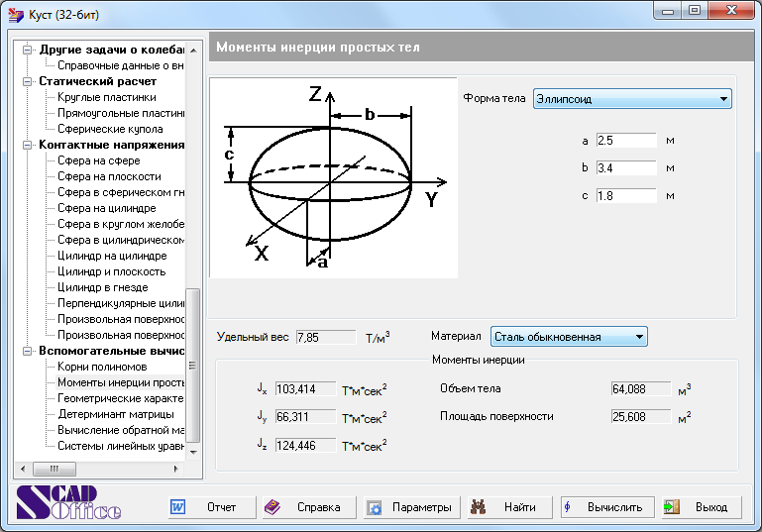Screen dimensions: 762x532
Task: Click the SCAD Office logo
Action: click(x=68, y=503)
